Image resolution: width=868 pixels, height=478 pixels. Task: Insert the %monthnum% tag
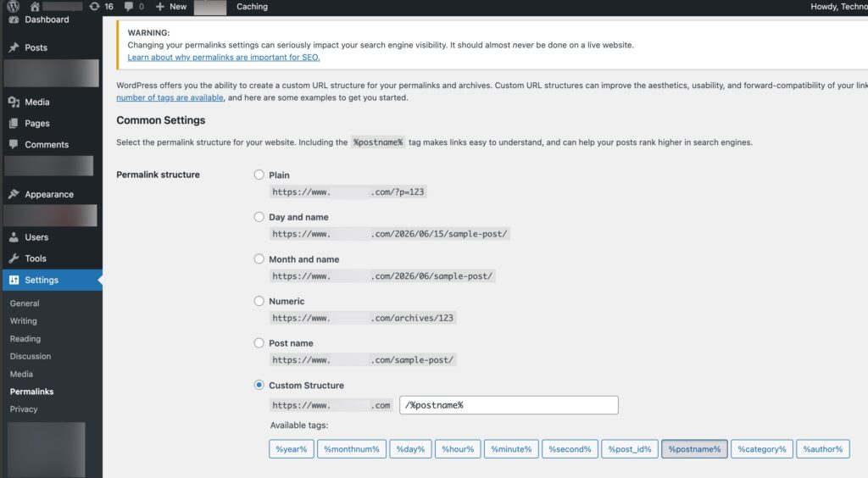point(352,449)
